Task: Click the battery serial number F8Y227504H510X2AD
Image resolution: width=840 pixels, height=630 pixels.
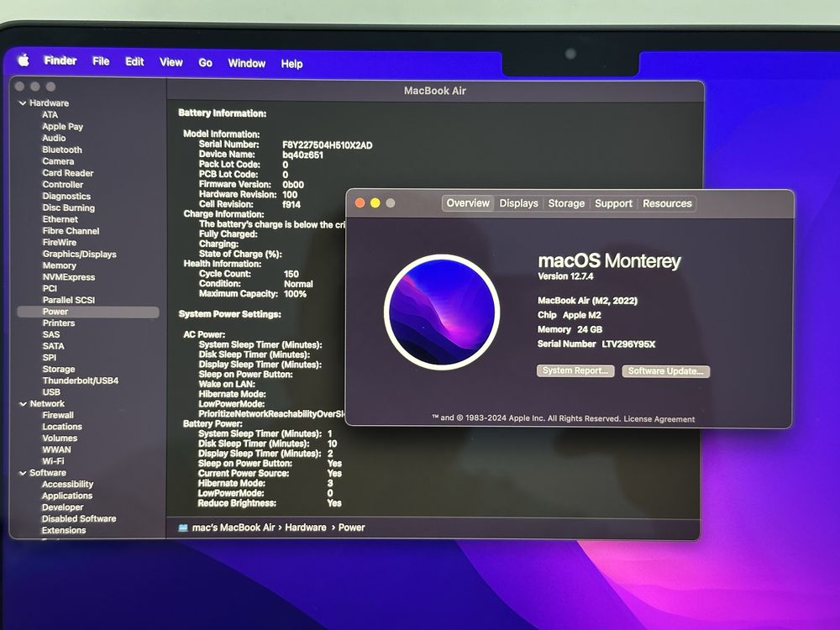Action: (328, 145)
